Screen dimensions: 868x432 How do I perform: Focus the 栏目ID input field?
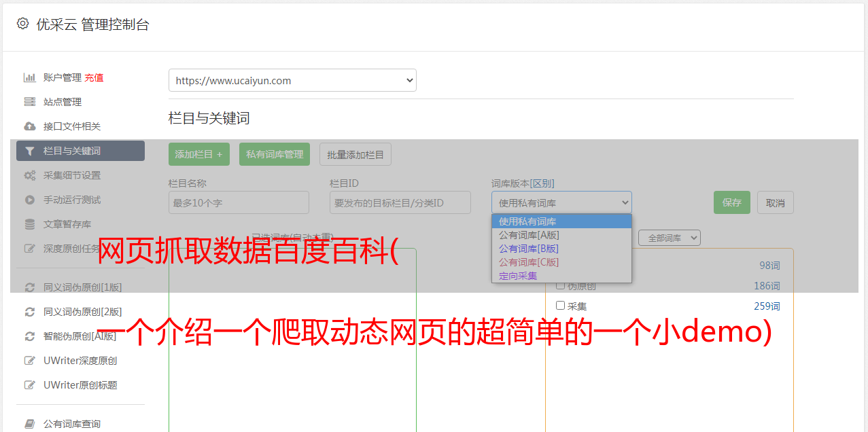tap(400, 202)
